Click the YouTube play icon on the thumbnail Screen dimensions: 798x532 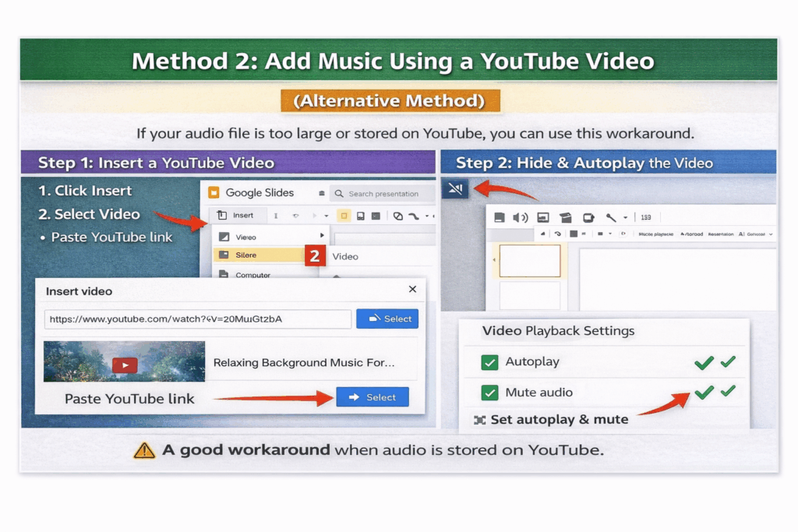tap(125, 364)
